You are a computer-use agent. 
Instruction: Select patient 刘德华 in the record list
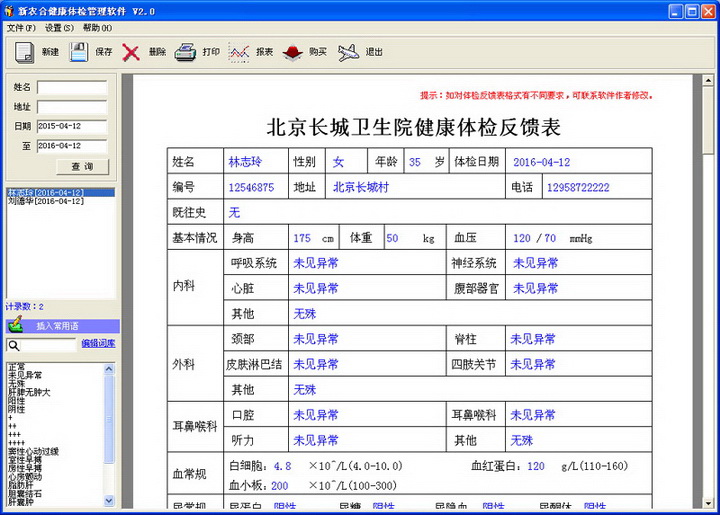coord(45,201)
